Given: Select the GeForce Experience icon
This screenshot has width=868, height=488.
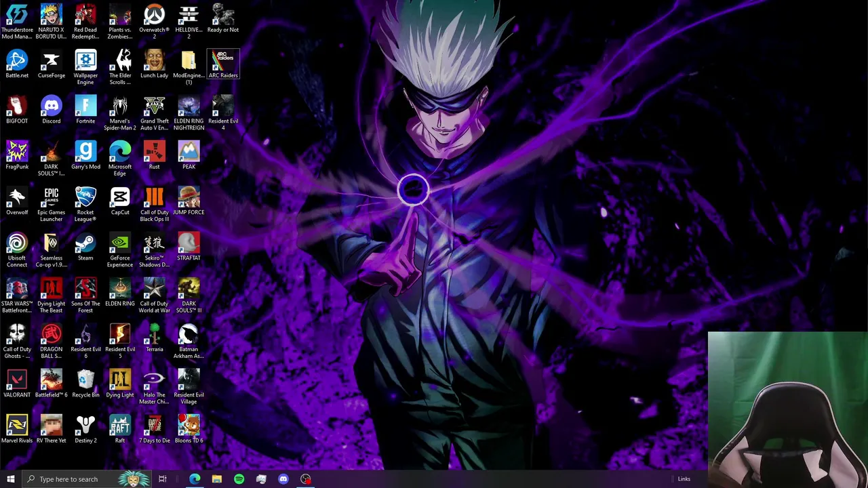Looking at the screenshot, I should [x=120, y=249].
